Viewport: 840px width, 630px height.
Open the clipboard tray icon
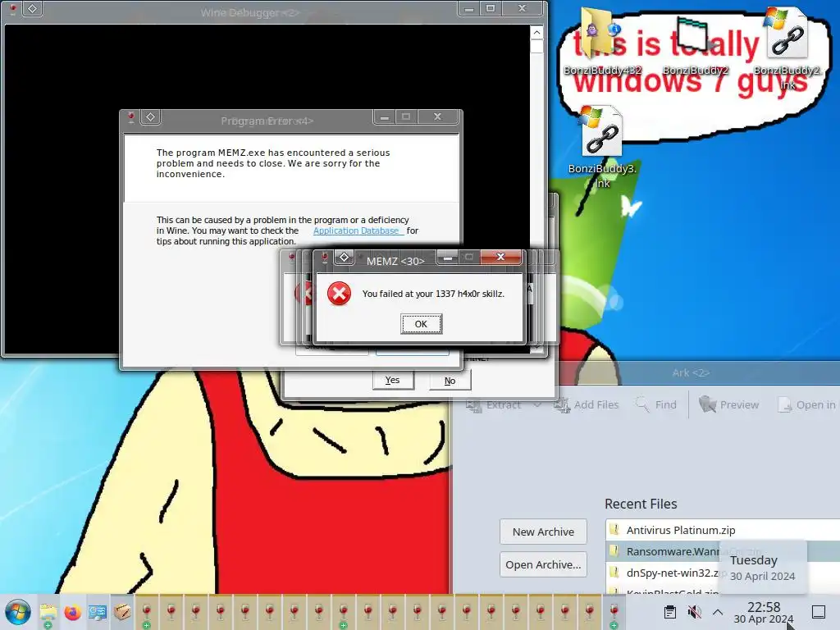coord(669,612)
